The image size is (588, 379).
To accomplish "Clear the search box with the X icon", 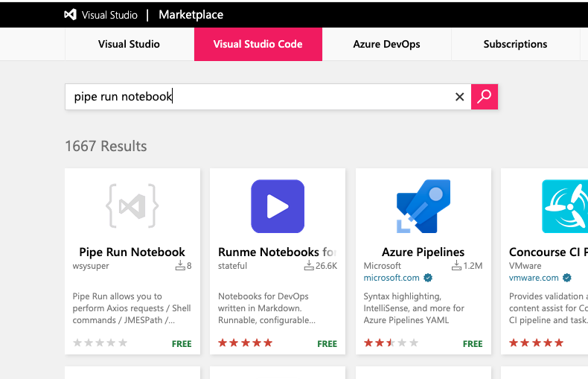I will coord(460,97).
